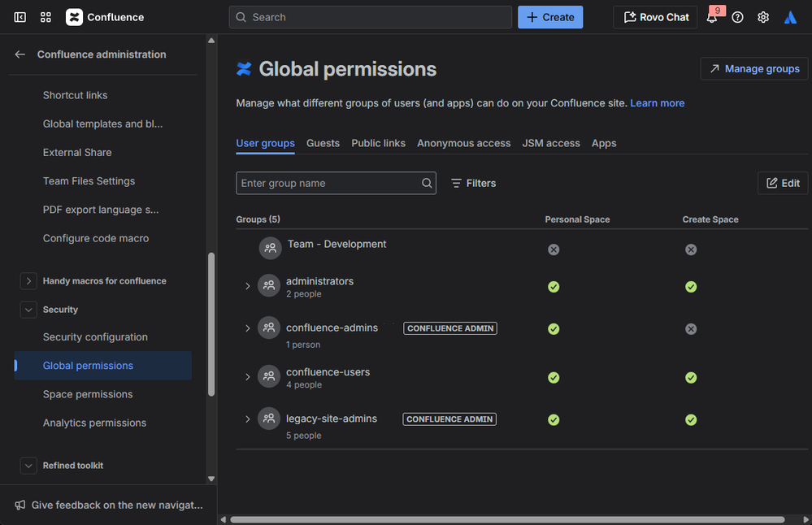
Task: Expand the administrators group row
Action: pyautogui.click(x=248, y=286)
